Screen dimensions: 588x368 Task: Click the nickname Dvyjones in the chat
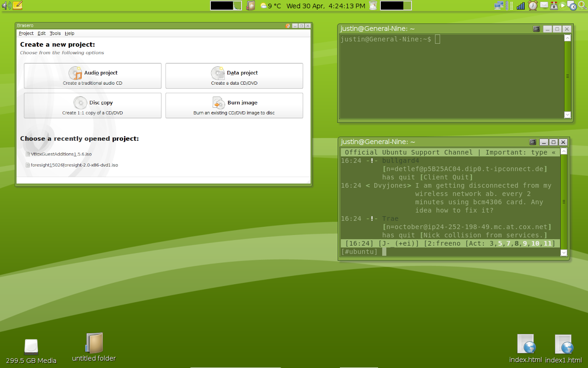pyautogui.click(x=390, y=185)
